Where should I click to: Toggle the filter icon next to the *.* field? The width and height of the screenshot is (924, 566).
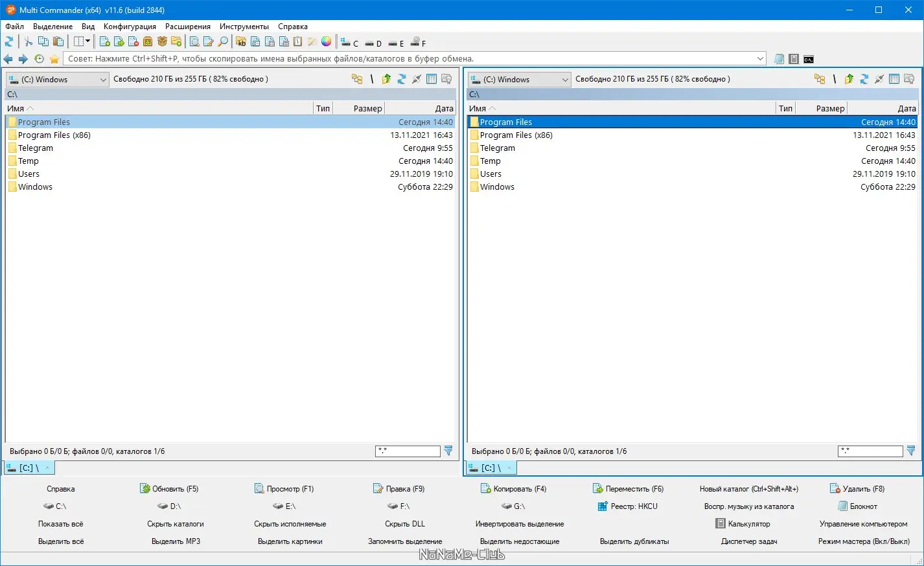pos(448,451)
